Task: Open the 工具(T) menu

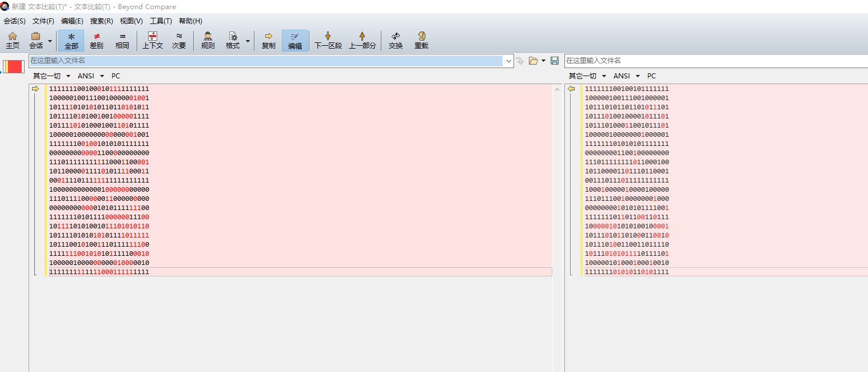Action: point(161,21)
